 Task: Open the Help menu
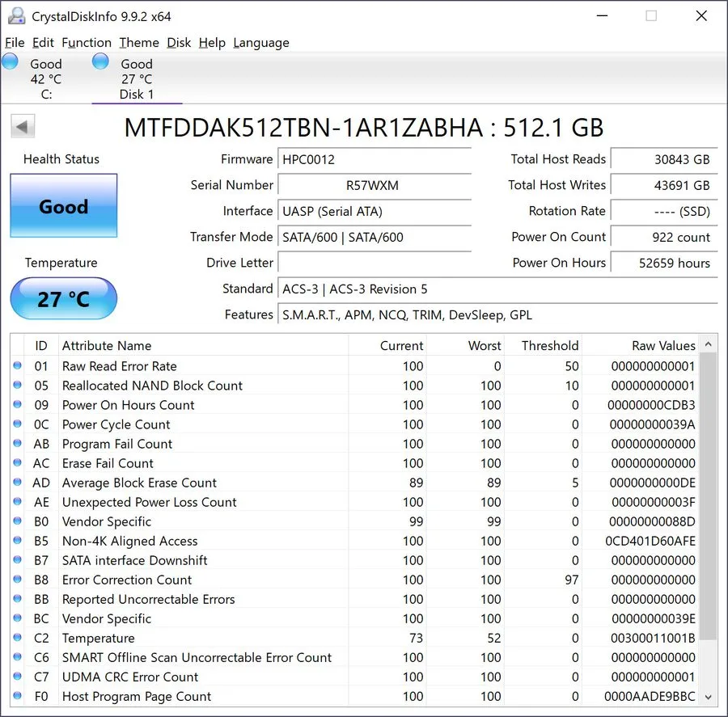click(212, 43)
